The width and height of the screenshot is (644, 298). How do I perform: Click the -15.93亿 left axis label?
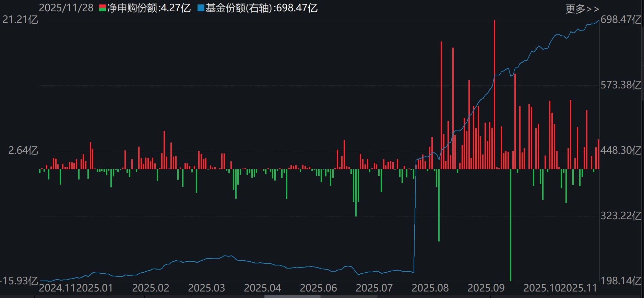[x=19, y=281]
